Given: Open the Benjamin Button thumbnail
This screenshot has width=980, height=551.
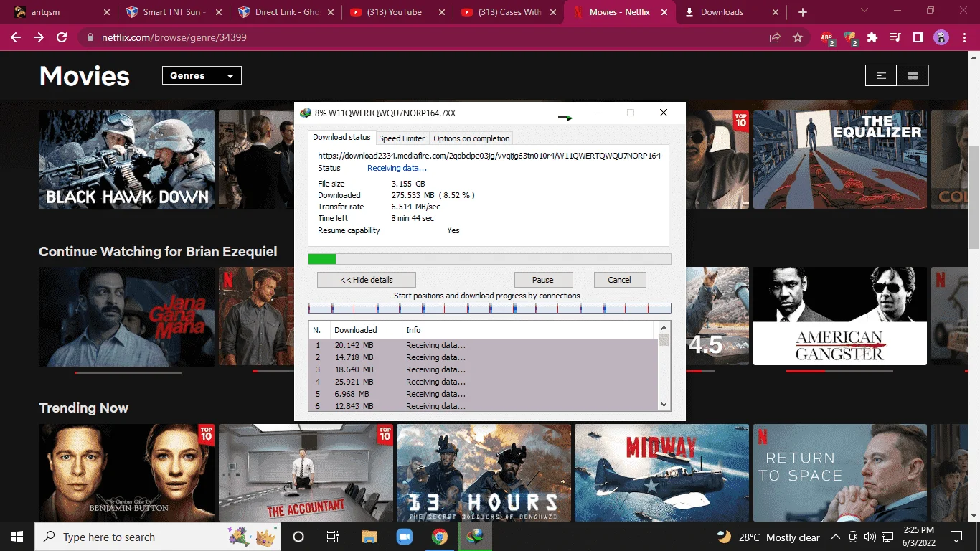Looking at the screenshot, I should pyautogui.click(x=126, y=473).
